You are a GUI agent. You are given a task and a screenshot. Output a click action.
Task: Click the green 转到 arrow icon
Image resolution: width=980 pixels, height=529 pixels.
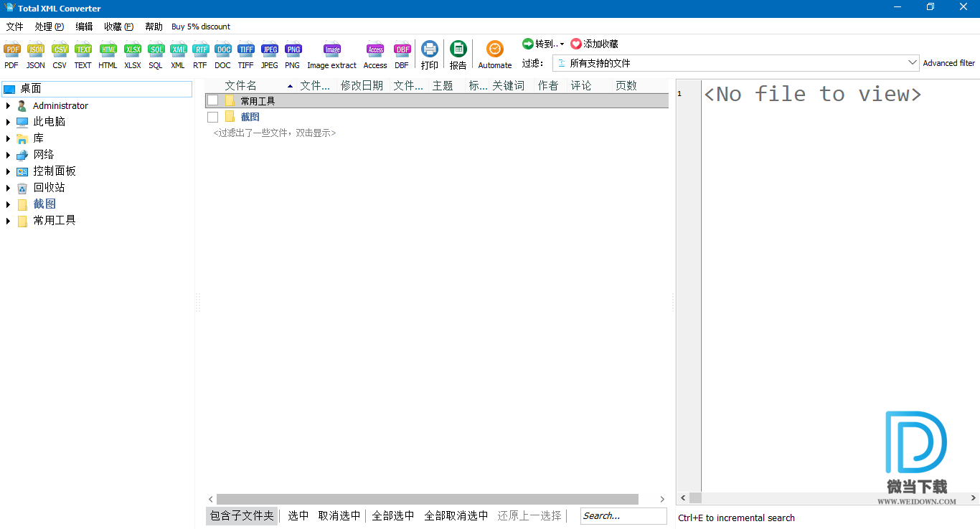click(528, 44)
